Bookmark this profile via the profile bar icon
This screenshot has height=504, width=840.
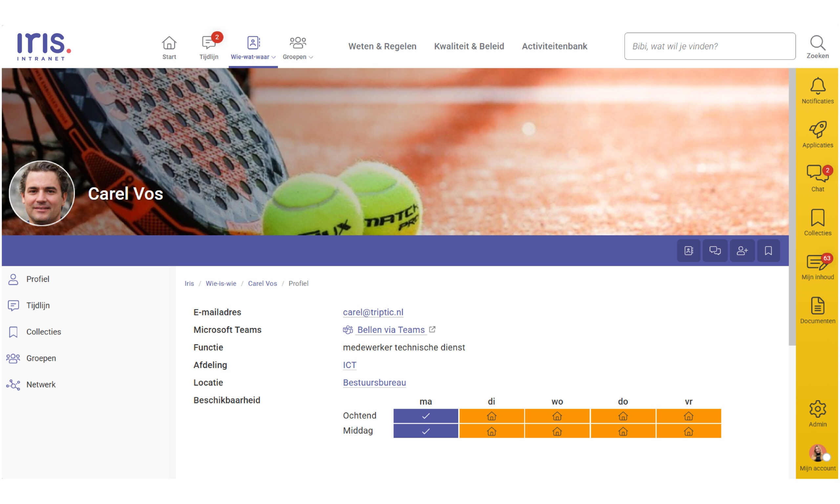coord(768,251)
